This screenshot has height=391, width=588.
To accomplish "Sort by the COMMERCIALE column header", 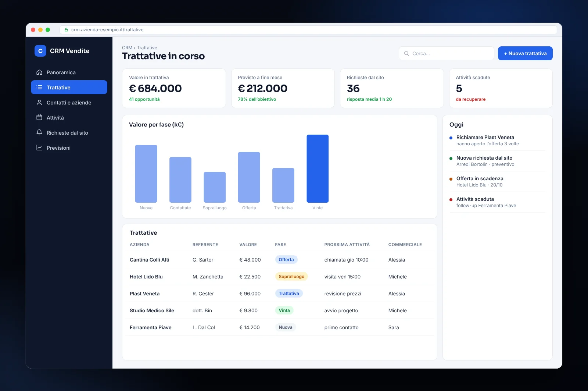I will tap(405, 245).
